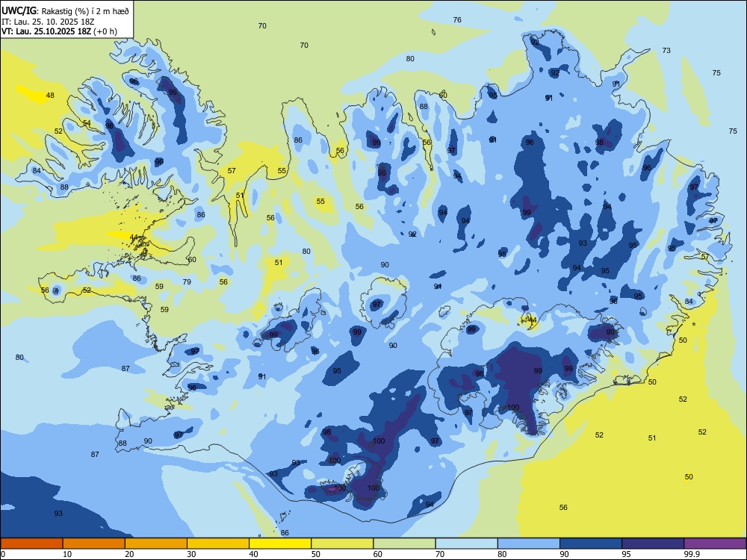Image resolution: width=747 pixels, height=560 pixels.
Task: Click the legend scale label "10"
Action: click(x=67, y=554)
